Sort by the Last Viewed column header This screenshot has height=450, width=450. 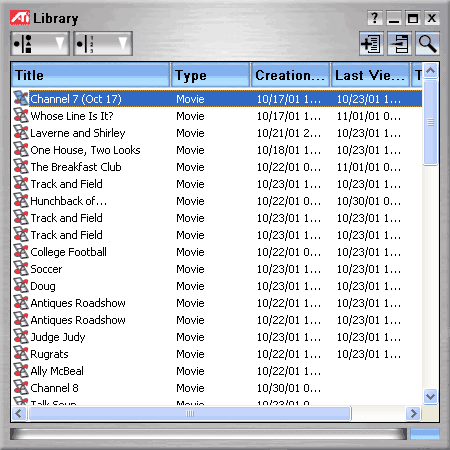(370, 75)
